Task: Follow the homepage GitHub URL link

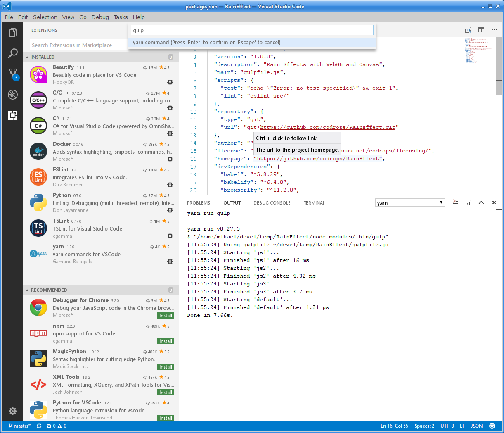Action: click(x=318, y=159)
